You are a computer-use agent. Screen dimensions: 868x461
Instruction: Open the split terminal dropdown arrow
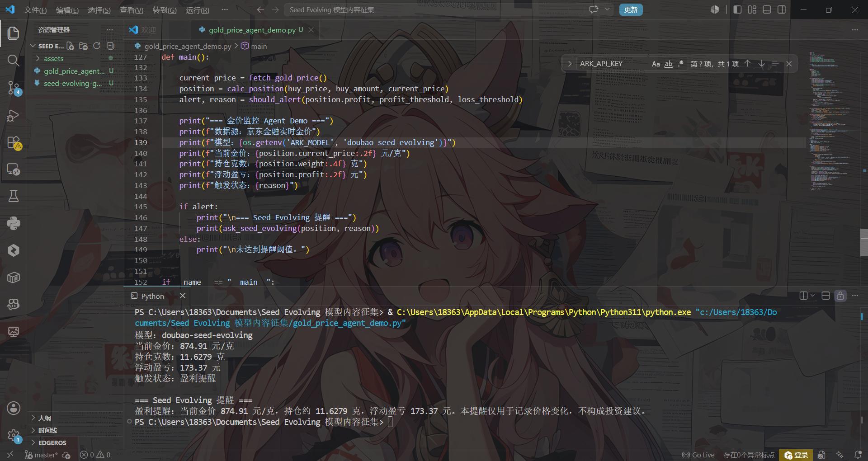[812, 296]
